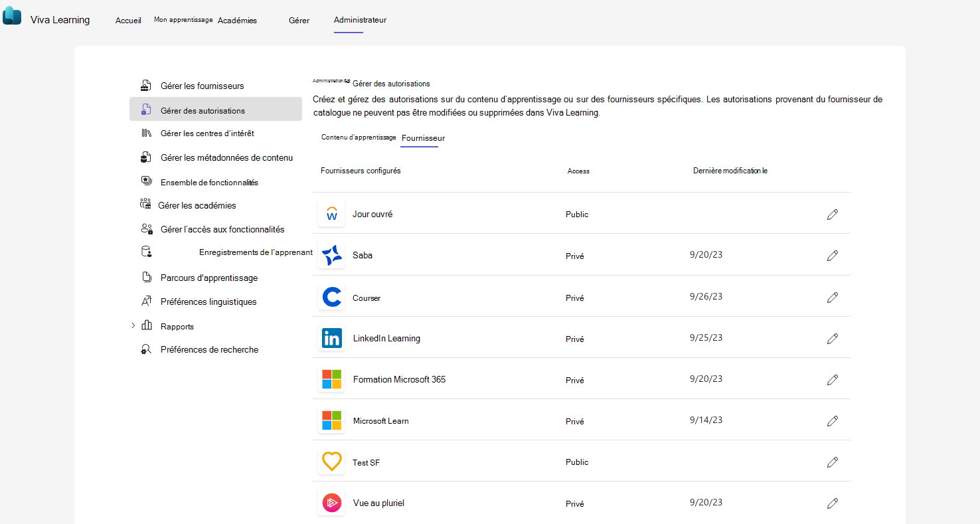The image size is (980, 524).
Task: Click the Parcours d'apprentissage icon
Action: (146, 277)
